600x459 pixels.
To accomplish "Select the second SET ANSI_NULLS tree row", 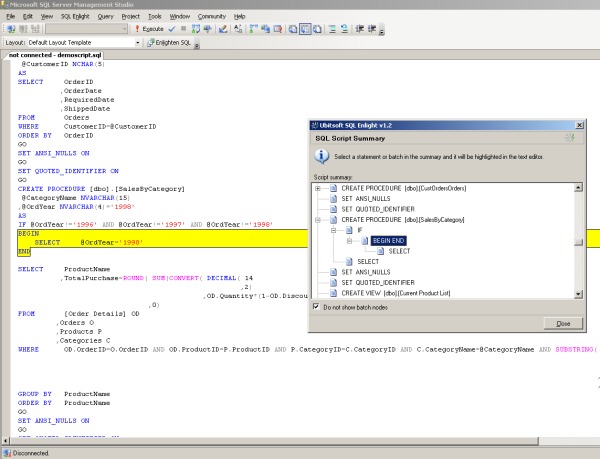I will (366, 272).
